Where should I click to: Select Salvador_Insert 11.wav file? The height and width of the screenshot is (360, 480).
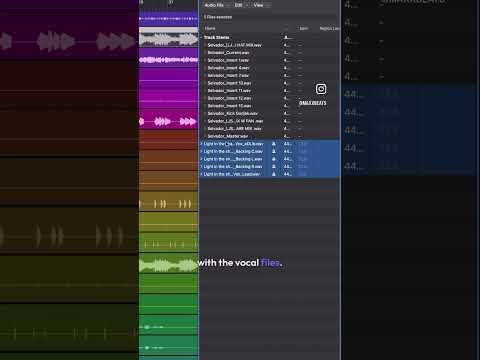point(229,91)
